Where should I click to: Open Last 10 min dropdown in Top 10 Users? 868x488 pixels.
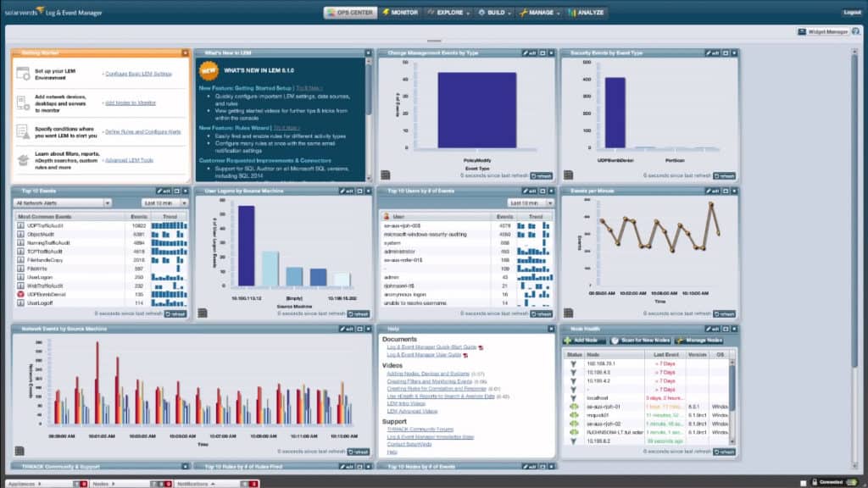[531, 203]
